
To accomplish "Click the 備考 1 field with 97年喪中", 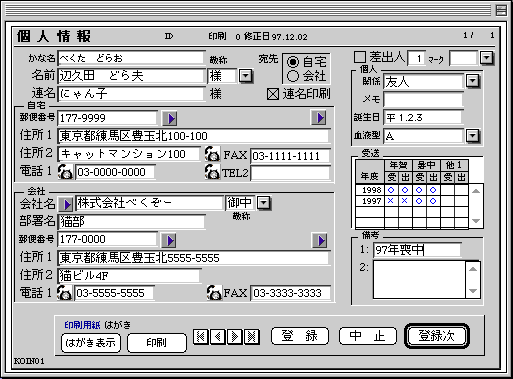I will (x=417, y=250).
